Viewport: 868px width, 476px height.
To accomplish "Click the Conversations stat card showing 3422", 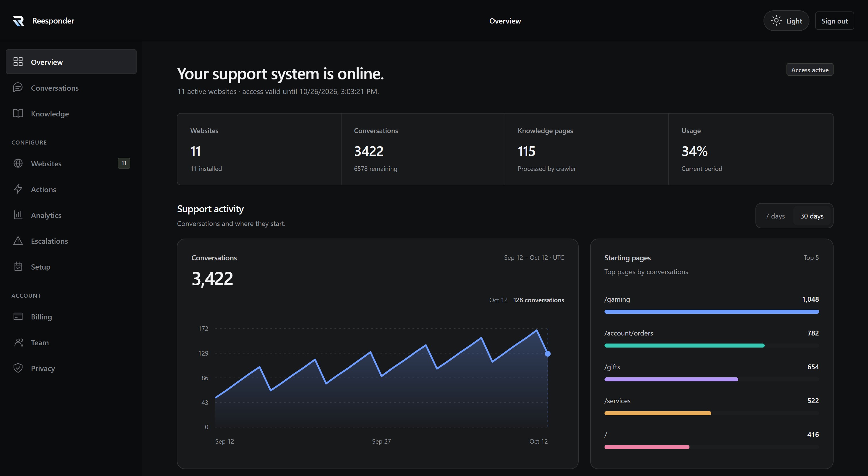I will [423, 149].
